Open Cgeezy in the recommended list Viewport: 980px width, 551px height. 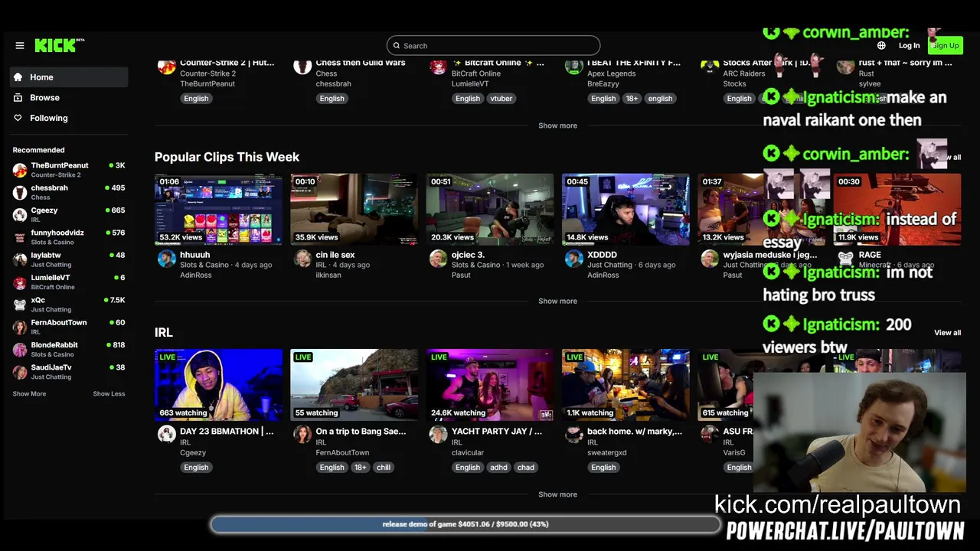pyautogui.click(x=69, y=214)
